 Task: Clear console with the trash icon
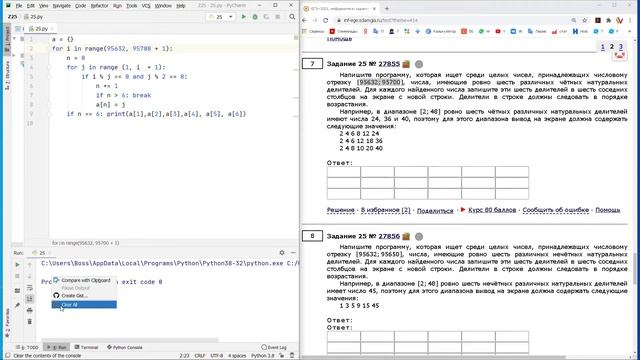(x=29, y=322)
